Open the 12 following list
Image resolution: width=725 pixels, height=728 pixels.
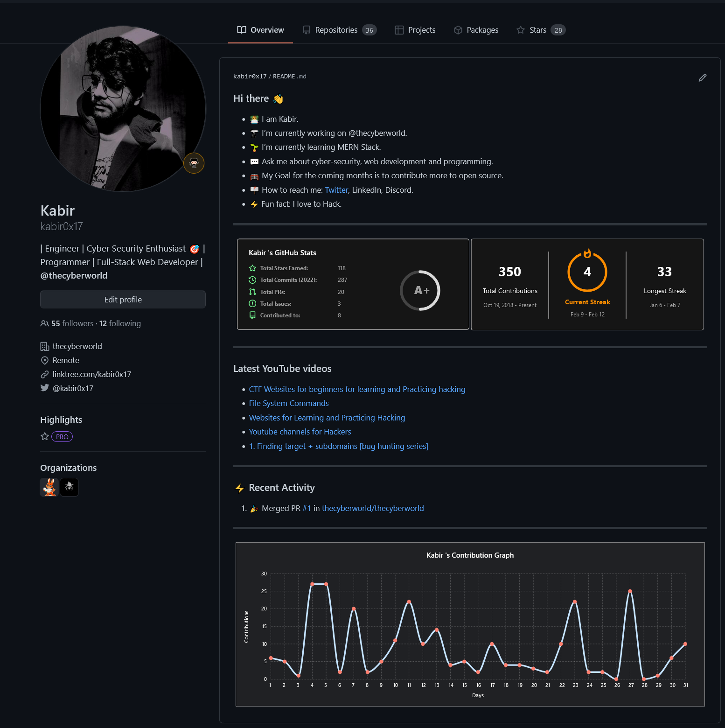(120, 323)
